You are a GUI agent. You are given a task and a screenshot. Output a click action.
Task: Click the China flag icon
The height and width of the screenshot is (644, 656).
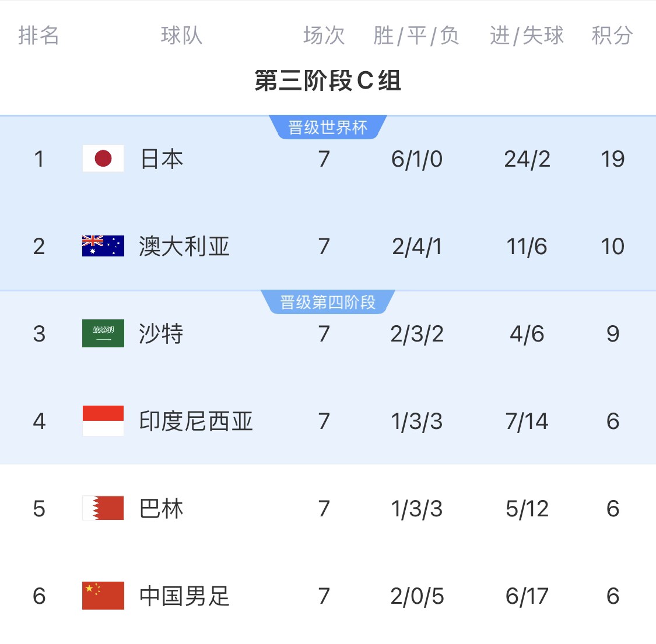pyautogui.click(x=103, y=596)
